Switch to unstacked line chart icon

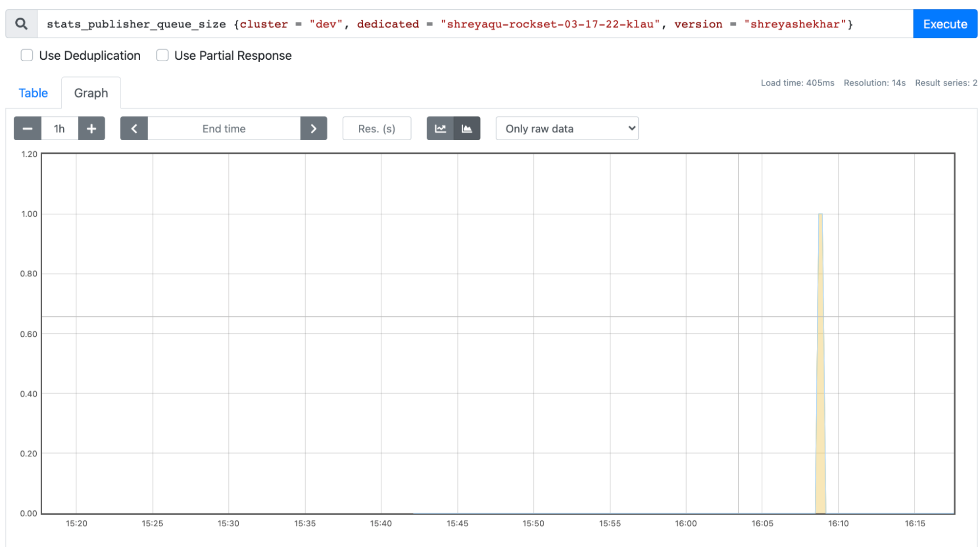(440, 128)
